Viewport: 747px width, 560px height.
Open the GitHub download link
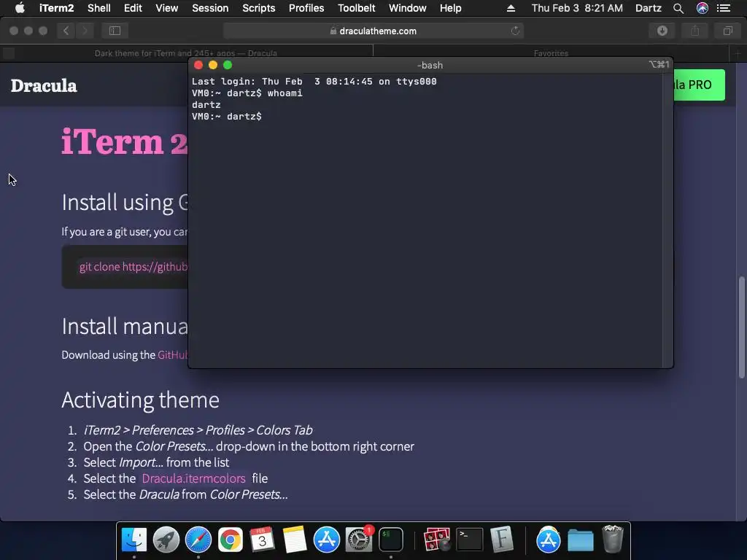coord(172,355)
